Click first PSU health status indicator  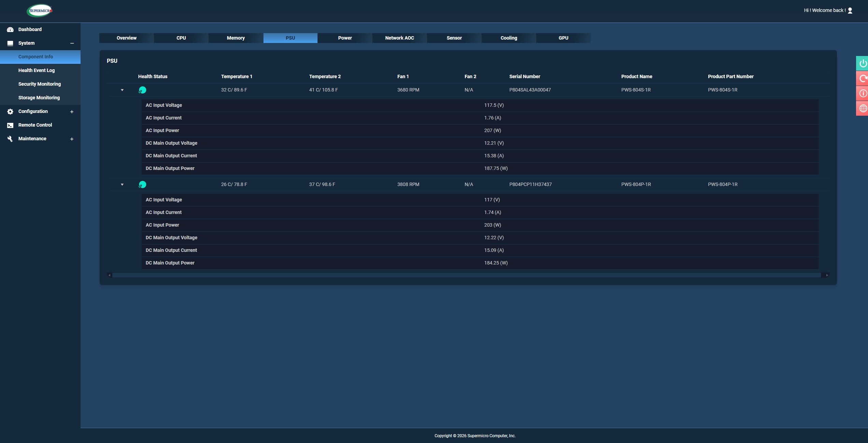click(x=142, y=90)
